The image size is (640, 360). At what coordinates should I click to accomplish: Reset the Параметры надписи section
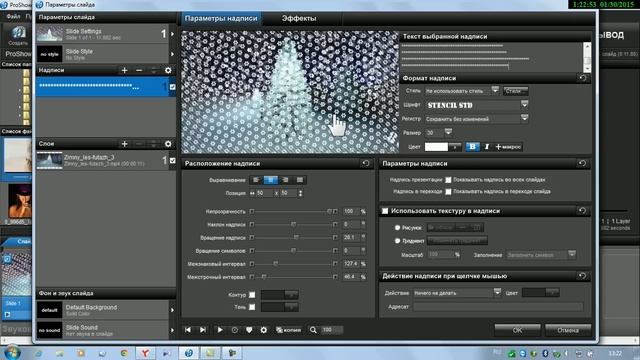pos(582,163)
